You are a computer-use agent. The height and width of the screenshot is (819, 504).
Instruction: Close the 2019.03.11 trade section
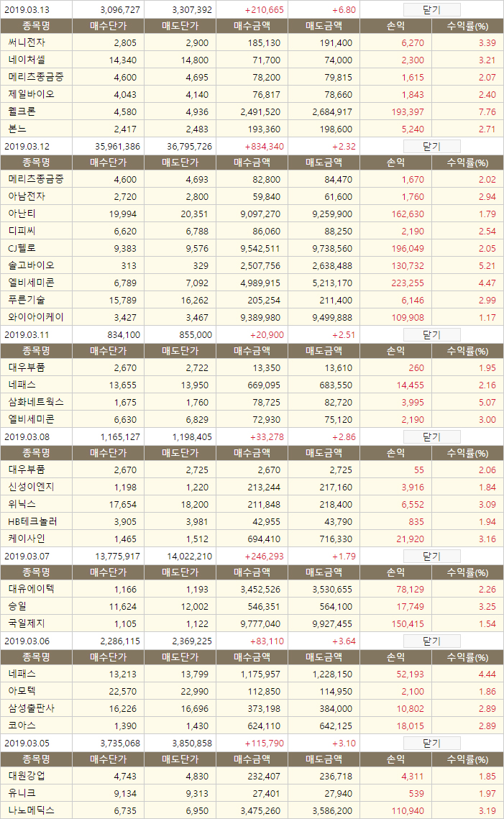pyautogui.click(x=431, y=335)
